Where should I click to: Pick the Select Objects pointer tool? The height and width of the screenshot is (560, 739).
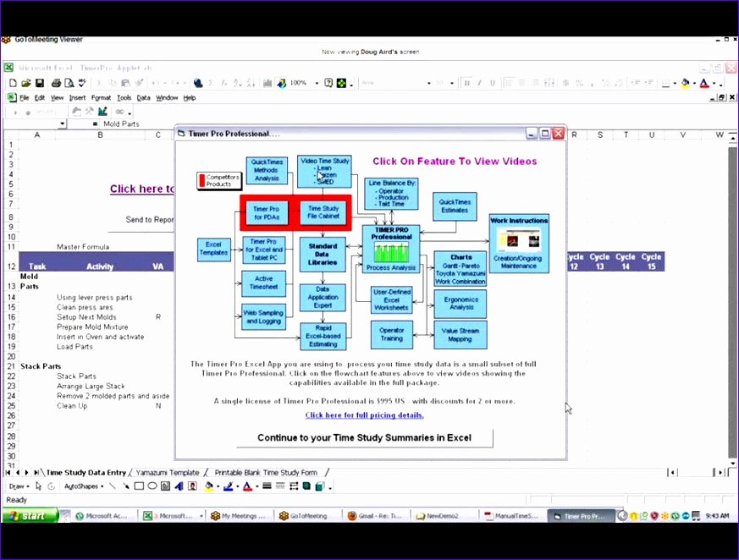click(39, 486)
